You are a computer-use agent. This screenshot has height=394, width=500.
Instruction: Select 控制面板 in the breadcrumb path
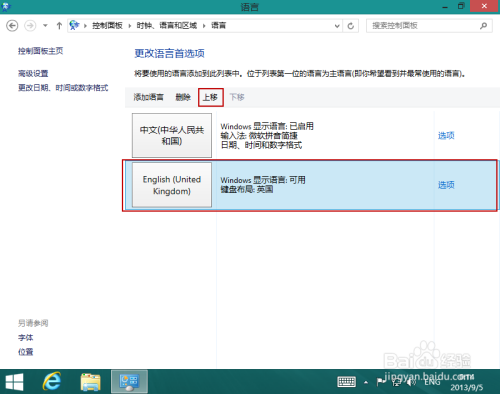(107, 26)
